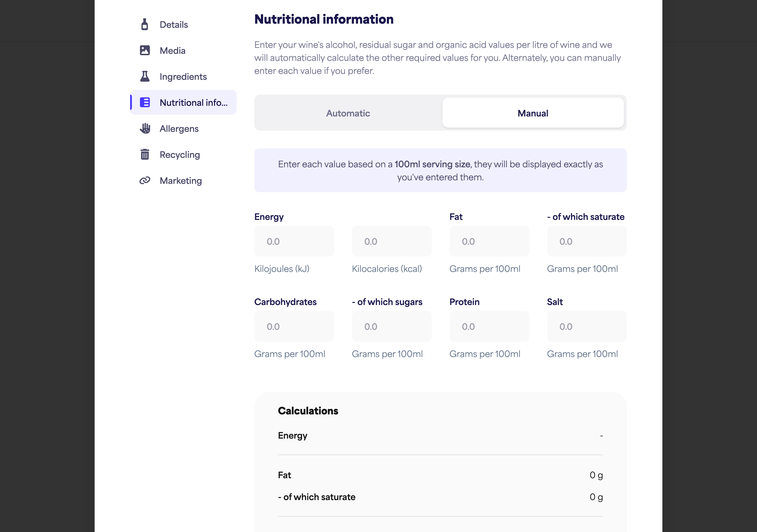Click the Ingredients flask icon
The width and height of the screenshot is (757, 532).
(x=145, y=76)
